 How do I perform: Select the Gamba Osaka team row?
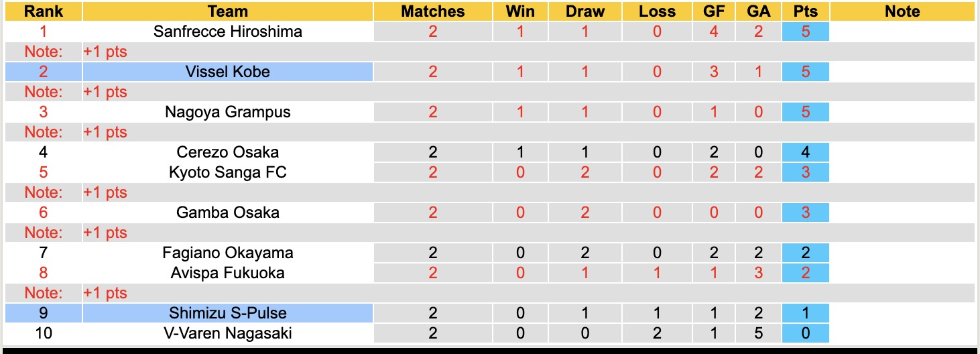click(228, 213)
